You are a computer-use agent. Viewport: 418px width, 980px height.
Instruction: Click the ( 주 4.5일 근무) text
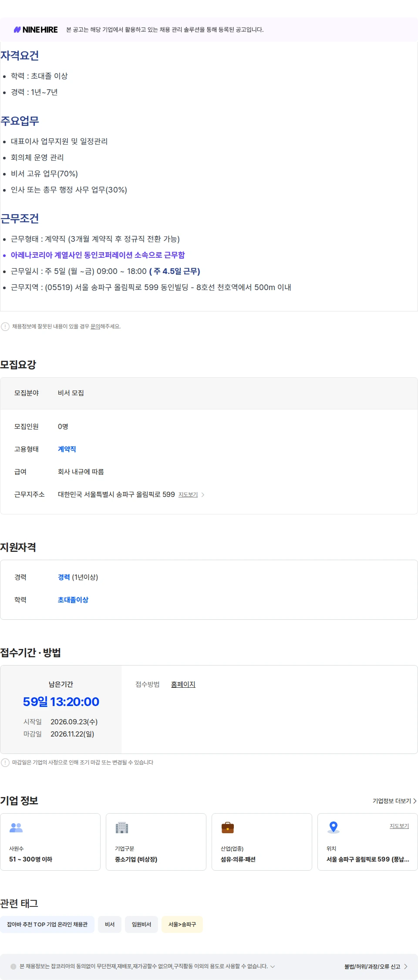175,271
